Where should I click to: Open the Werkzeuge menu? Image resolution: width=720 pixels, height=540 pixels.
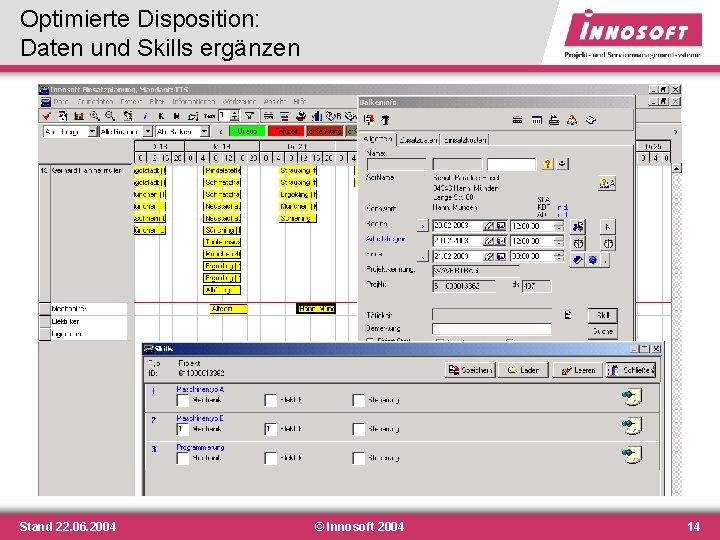pos(239,101)
